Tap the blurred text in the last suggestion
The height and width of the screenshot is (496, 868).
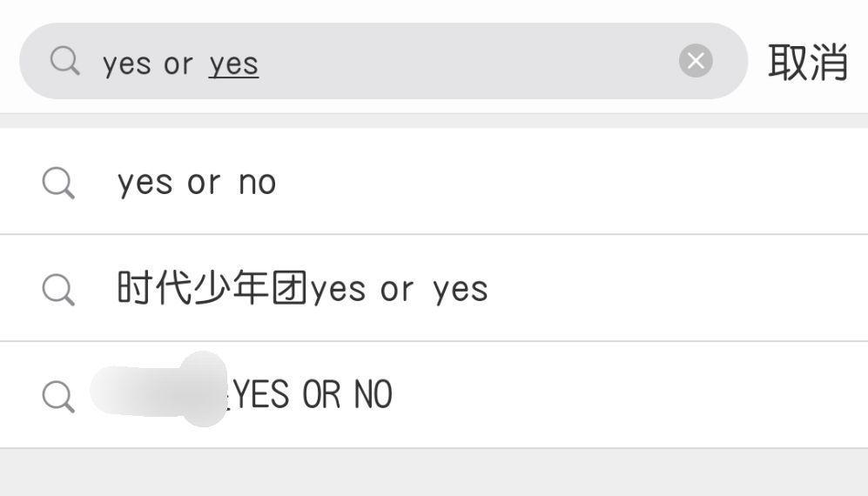pyautogui.click(x=158, y=392)
